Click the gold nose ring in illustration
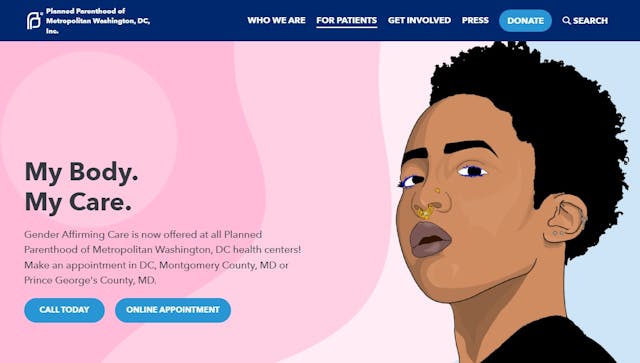Image resolution: width=640 pixels, height=363 pixels. tap(424, 212)
